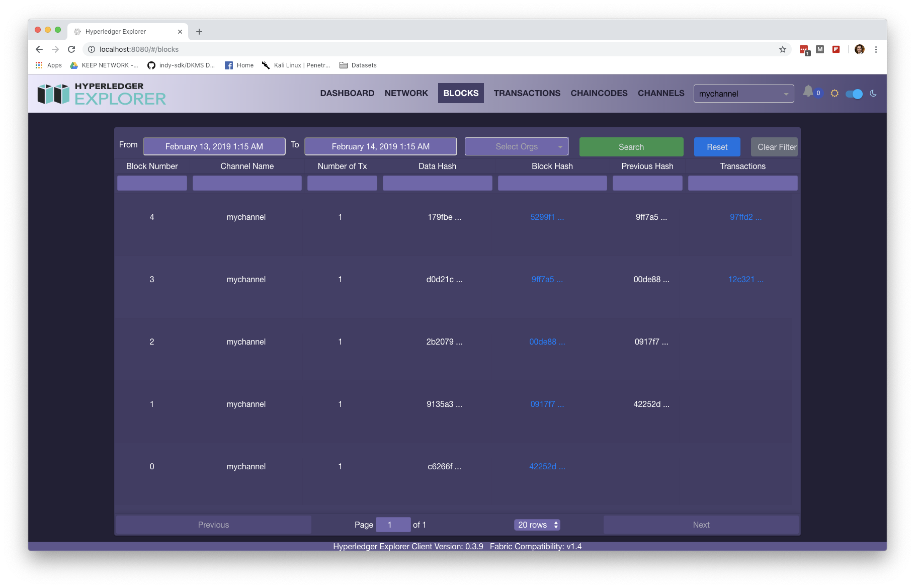Click the sun theme icon
The width and height of the screenshot is (915, 588).
[835, 93]
